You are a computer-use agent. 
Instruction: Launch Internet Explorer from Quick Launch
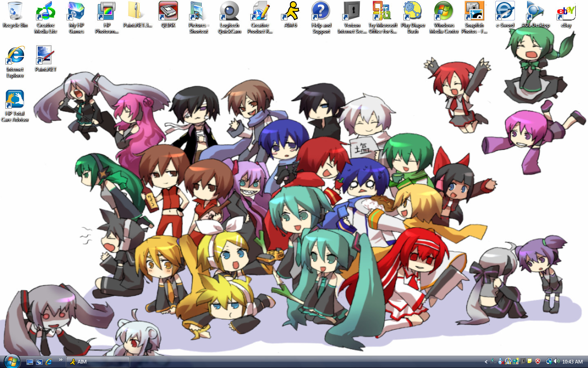click(49, 362)
